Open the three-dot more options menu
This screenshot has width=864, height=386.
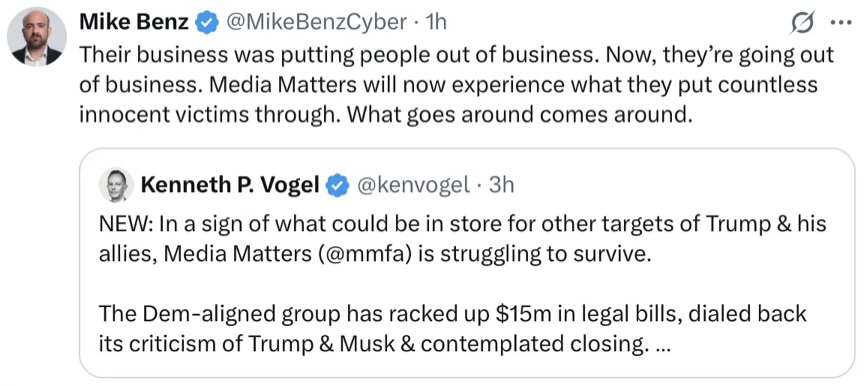pos(841,24)
